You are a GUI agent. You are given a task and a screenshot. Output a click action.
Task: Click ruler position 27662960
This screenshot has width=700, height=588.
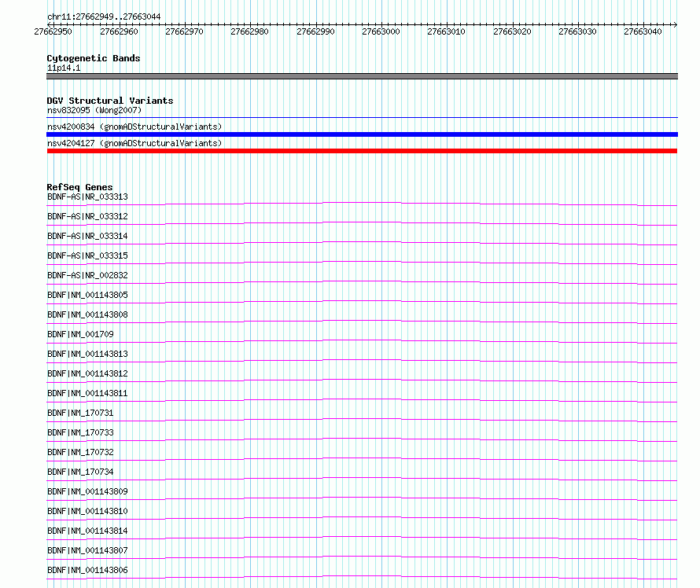pyautogui.click(x=120, y=31)
